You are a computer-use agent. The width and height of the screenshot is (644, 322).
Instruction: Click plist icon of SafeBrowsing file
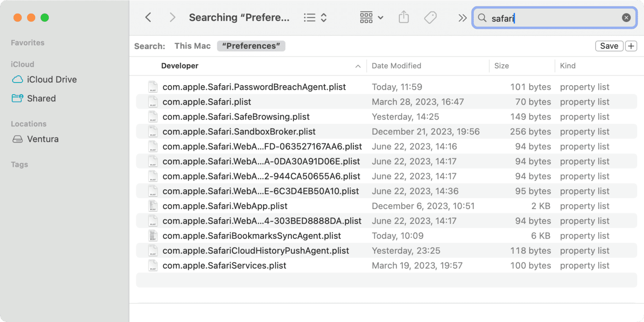pyautogui.click(x=153, y=117)
